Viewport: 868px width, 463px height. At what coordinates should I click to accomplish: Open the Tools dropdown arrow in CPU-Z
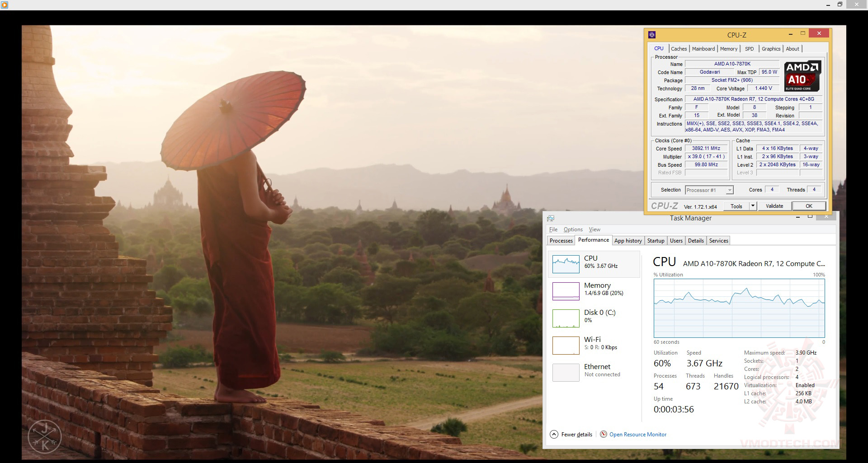click(x=753, y=206)
